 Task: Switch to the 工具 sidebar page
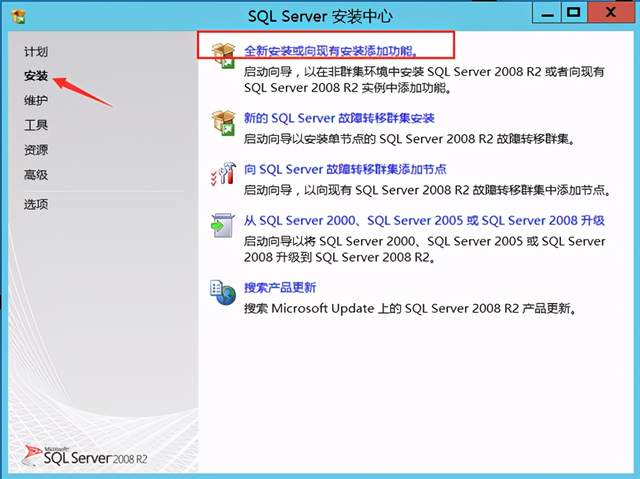click(36, 125)
